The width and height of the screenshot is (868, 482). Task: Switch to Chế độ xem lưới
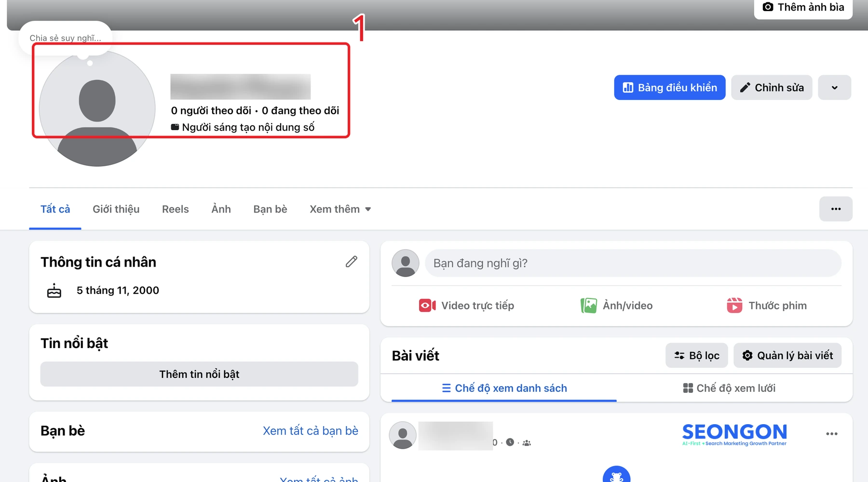click(729, 388)
